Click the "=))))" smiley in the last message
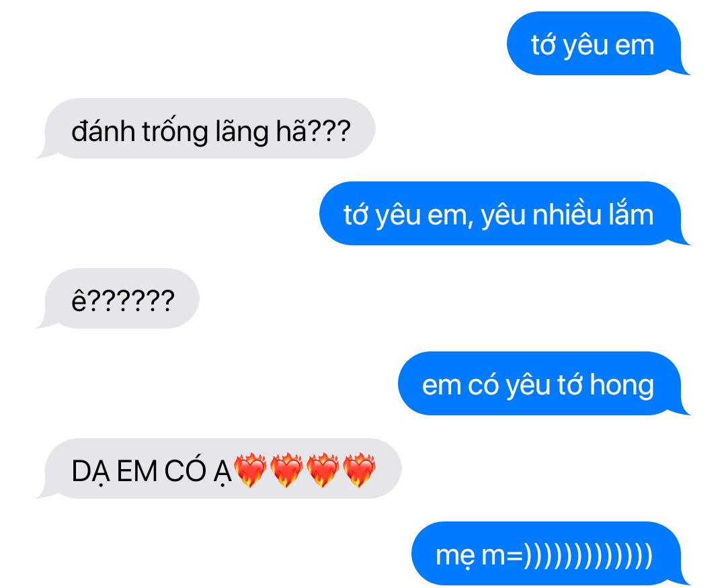The image size is (726, 588). [x=580, y=554]
